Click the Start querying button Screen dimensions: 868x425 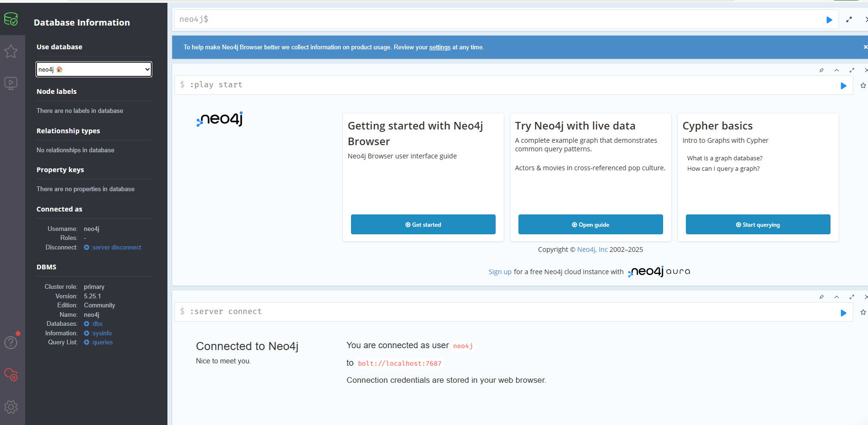pos(758,224)
